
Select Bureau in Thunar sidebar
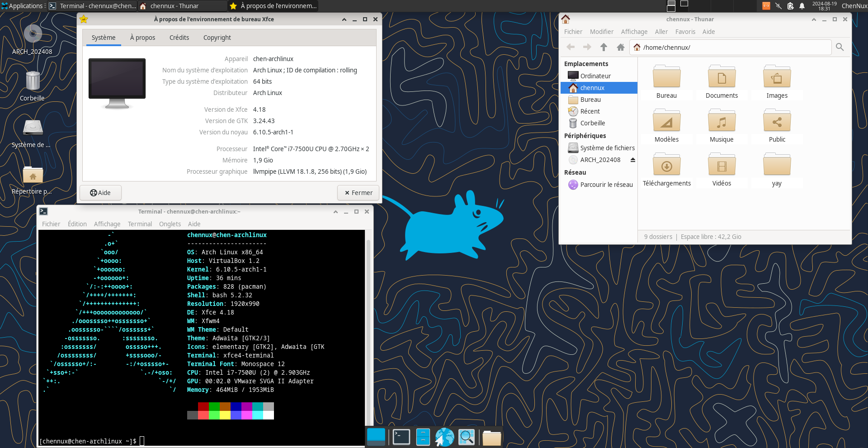(x=599, y=100)
